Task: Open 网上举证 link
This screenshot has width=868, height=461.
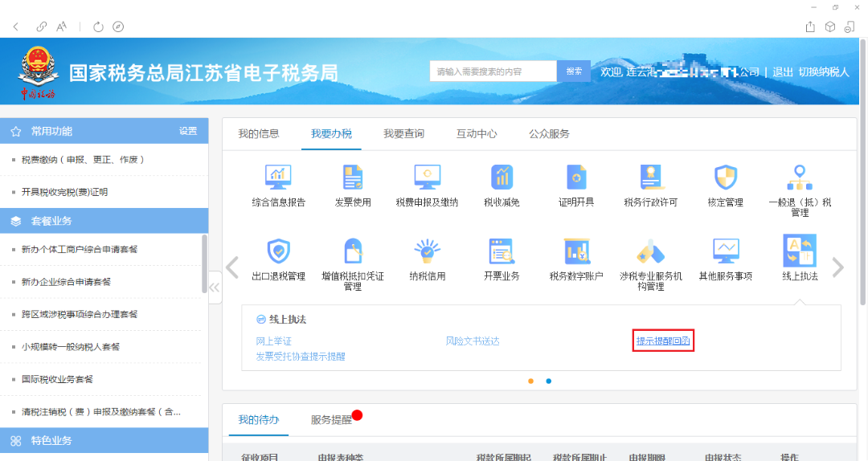Action: point(274,341)
